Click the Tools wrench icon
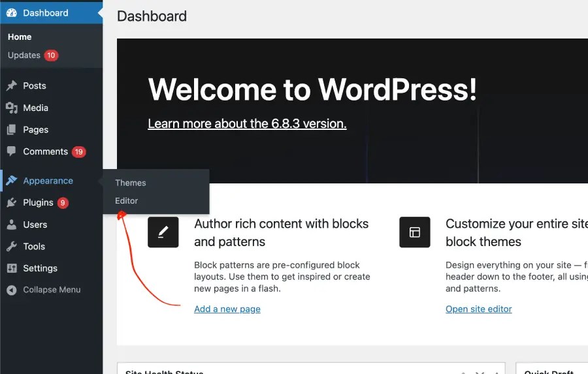 pos(12,246)
